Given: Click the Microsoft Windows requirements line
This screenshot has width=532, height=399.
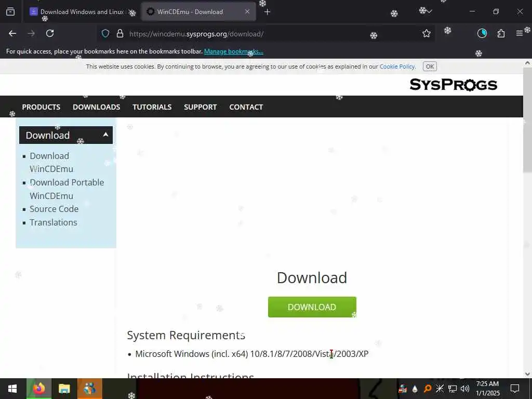Looking at the screenshot, I should 252,354.
